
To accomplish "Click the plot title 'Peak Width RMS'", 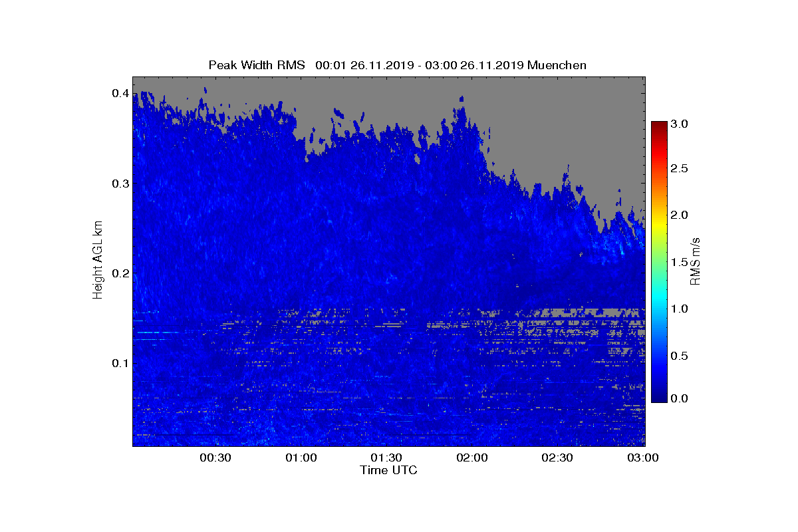I will pyautogui.click(x=257, y=65).
